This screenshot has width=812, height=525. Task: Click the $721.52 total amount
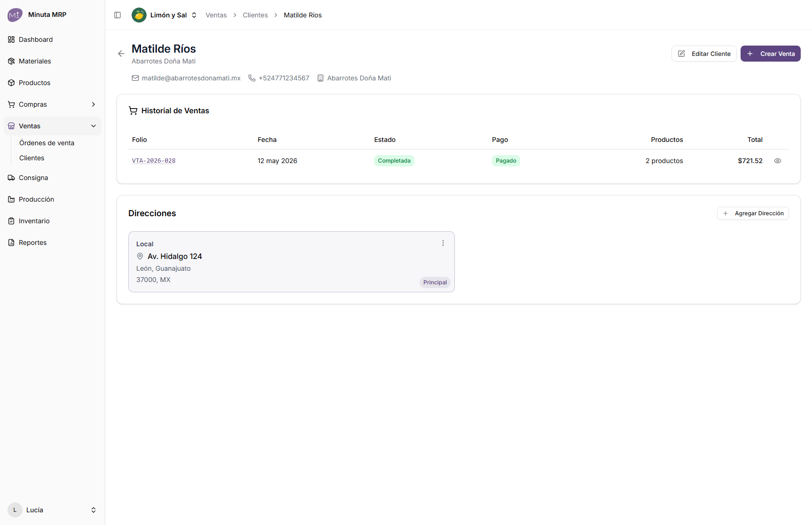pyautogui.click(x=750, y=161)
